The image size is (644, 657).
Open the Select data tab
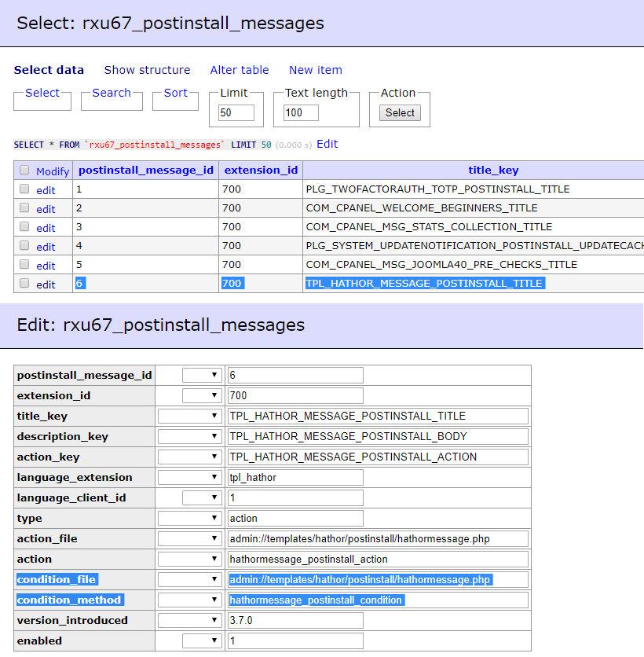(49, 70)
